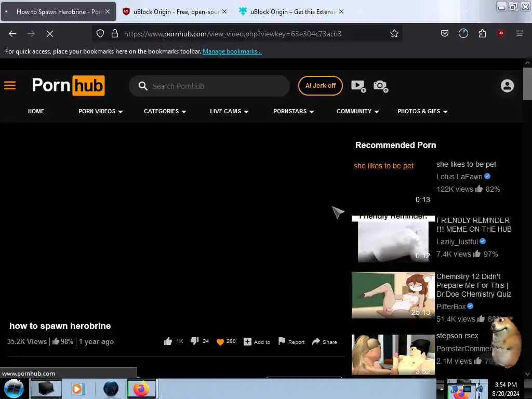Click the page's vertical scrollbar thumb
Screen dimensions: 532x399
click(527, 84)
